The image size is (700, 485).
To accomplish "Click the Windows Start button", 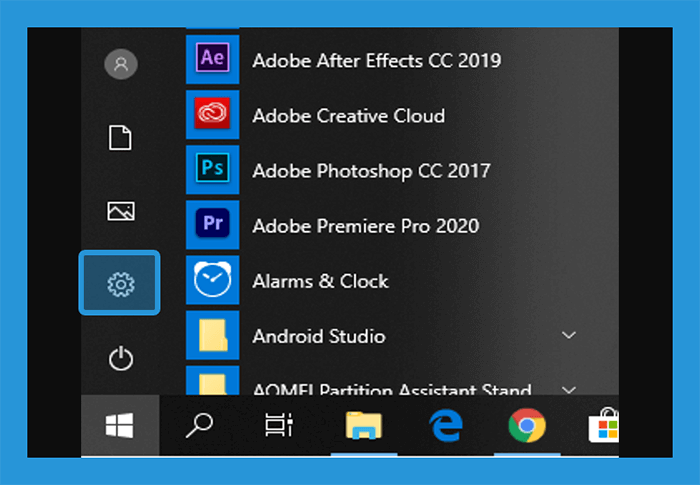I will pos(120,425).
